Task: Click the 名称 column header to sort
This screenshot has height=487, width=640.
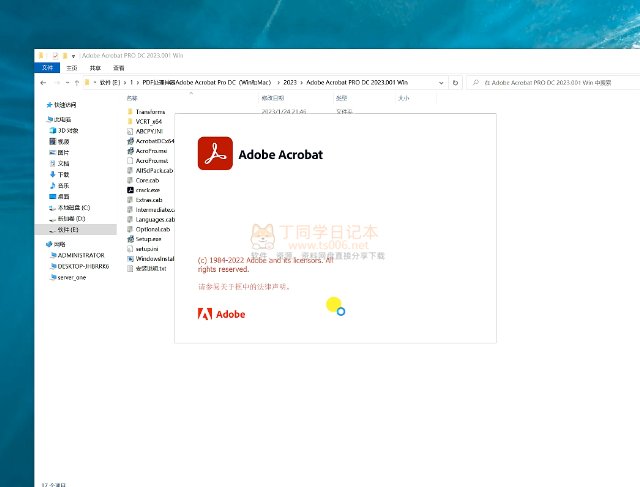Action: (133, 98)
